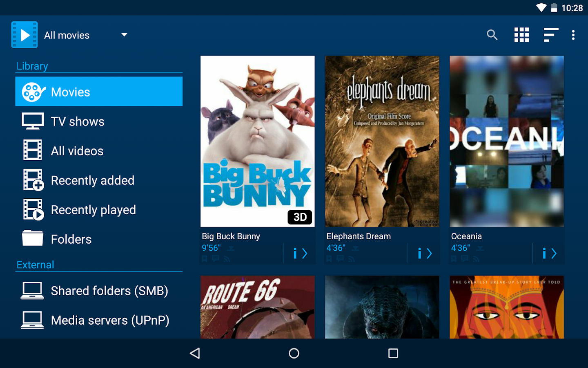This screenshot has width=588, height=368.
Task: Open Shared folders (SMB)
Action: (x=109, y=291)
